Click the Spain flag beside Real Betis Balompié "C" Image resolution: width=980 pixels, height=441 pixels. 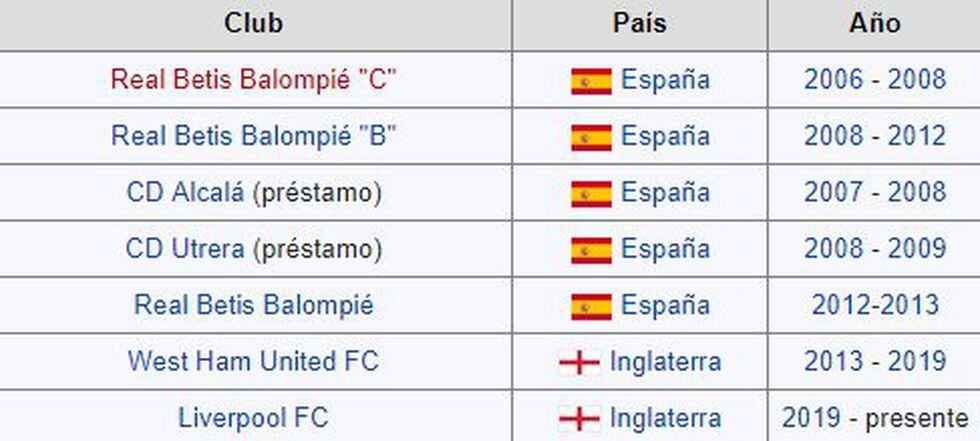[x=591, y=80]
